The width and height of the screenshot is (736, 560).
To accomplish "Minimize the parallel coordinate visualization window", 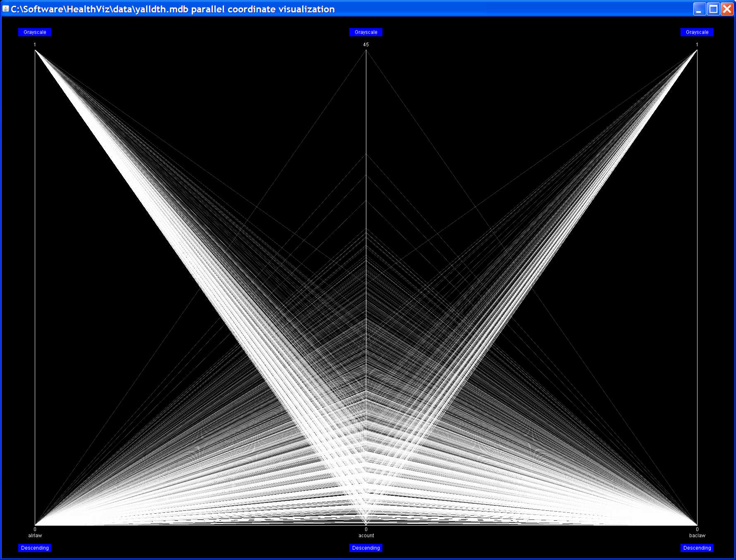I will pos(699,9).
